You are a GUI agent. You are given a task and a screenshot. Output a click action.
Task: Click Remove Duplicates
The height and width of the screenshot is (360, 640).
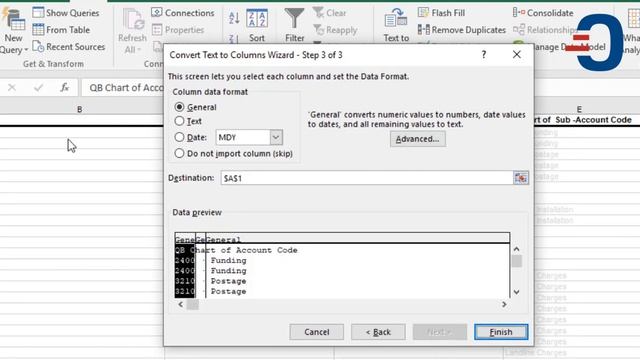462,30
